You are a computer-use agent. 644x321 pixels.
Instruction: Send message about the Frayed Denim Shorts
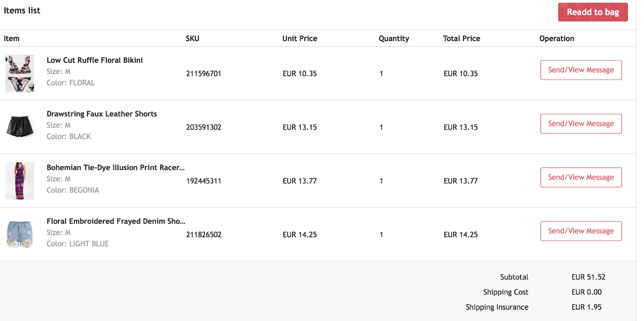581,231
